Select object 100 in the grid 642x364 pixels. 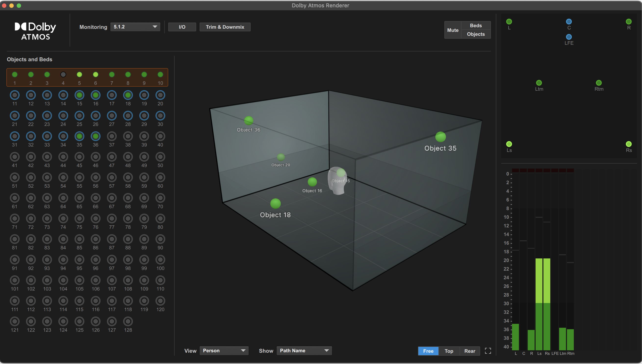[160, 260]
